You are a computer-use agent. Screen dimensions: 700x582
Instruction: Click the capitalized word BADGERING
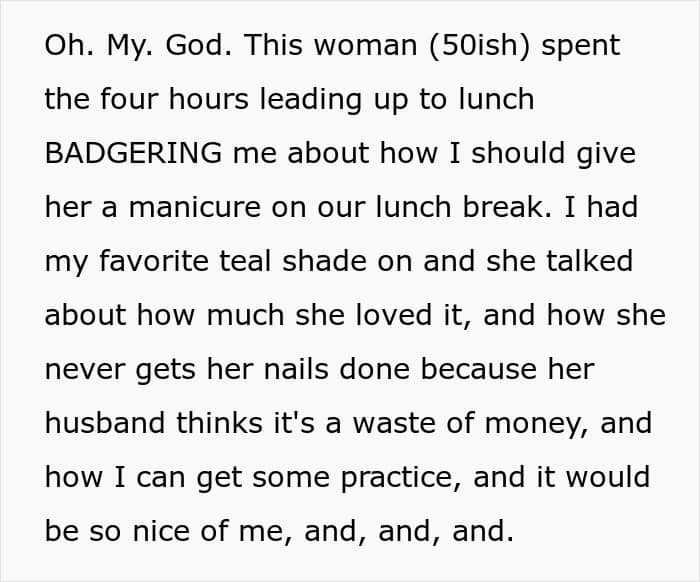tap(133, 153)
